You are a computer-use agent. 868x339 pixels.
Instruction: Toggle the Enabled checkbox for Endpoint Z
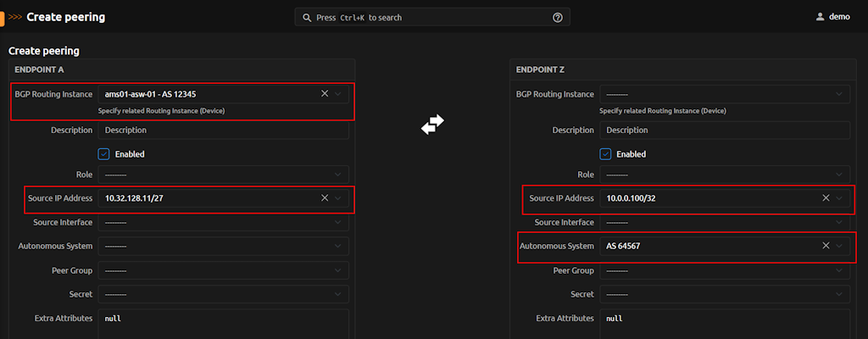click(605, 154)
